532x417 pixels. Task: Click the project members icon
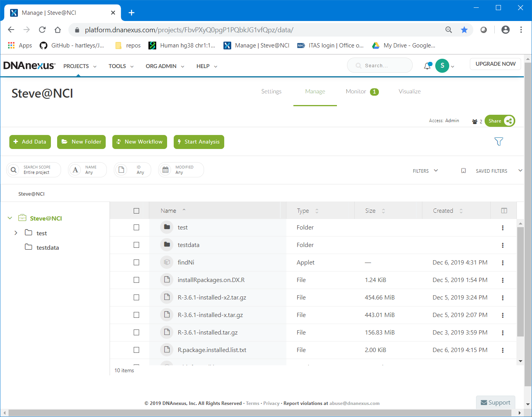coord(475,121)
